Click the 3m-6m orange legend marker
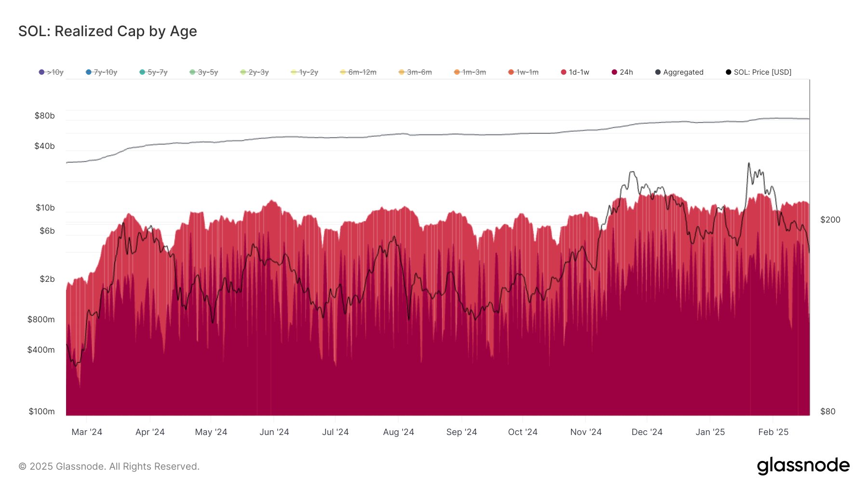 coord(402,72)
